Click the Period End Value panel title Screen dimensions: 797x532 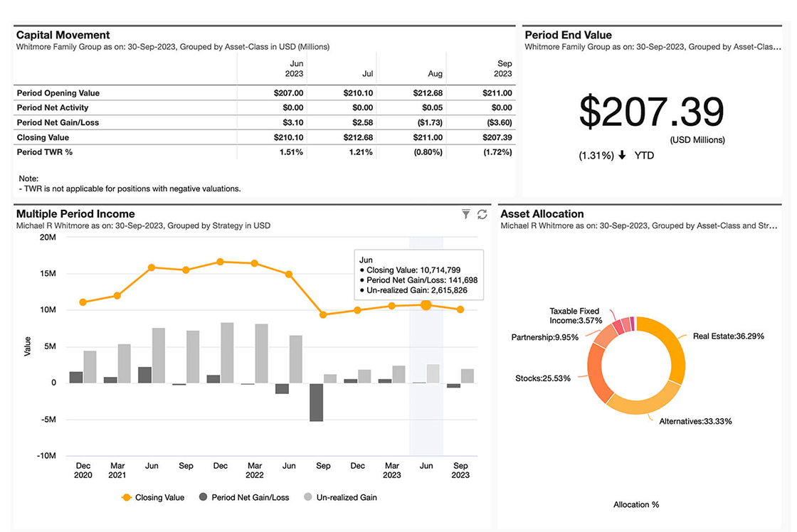point(568,35)
